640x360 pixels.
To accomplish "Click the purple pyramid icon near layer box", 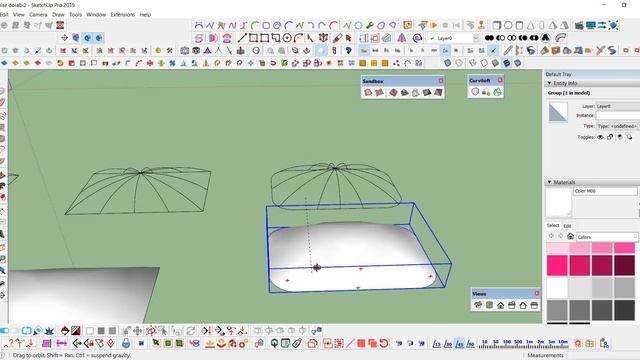I will pos(402,38).
